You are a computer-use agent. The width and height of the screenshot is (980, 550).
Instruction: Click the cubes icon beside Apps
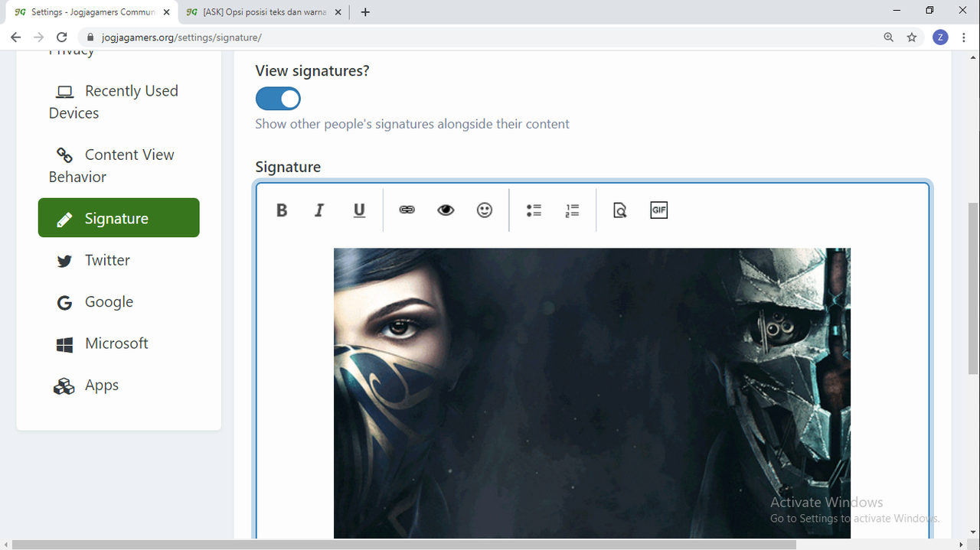64,386
